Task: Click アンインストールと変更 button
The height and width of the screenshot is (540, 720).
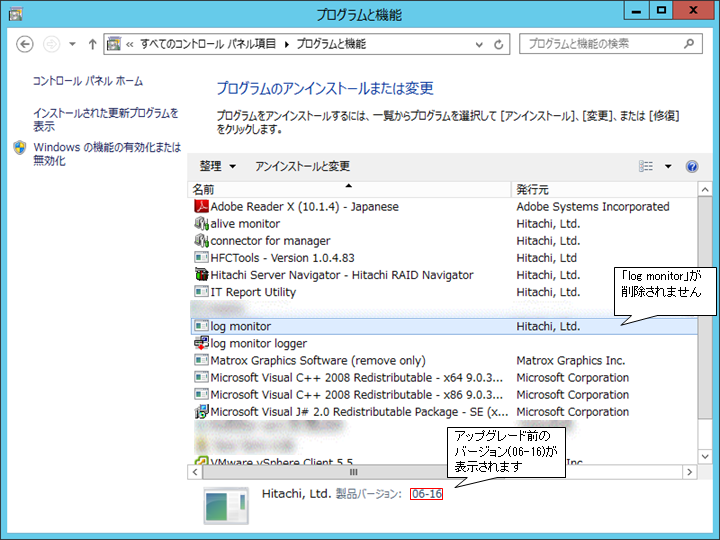Action: [x=303, y=166]
